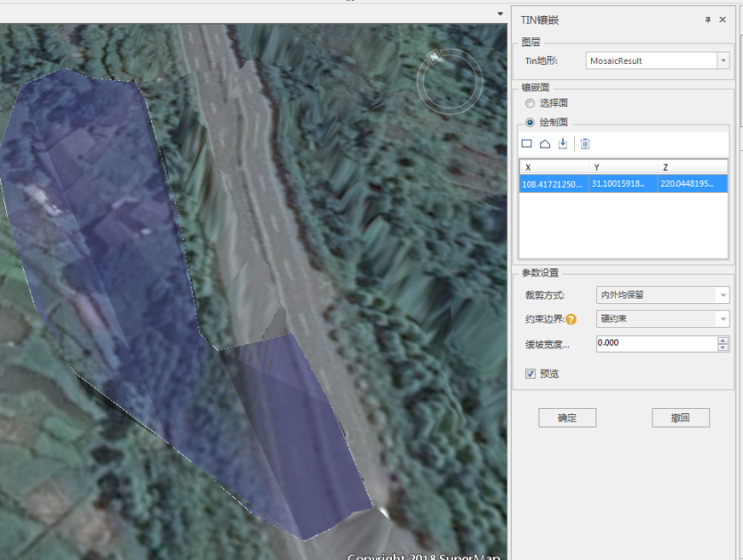Click the 确定 button
Image resolution: width=743 pixels, height=560 pixels.
point(567,418)
